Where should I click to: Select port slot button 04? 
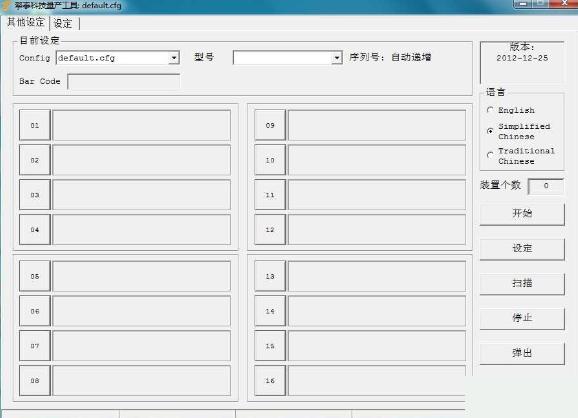click(35, 230)
